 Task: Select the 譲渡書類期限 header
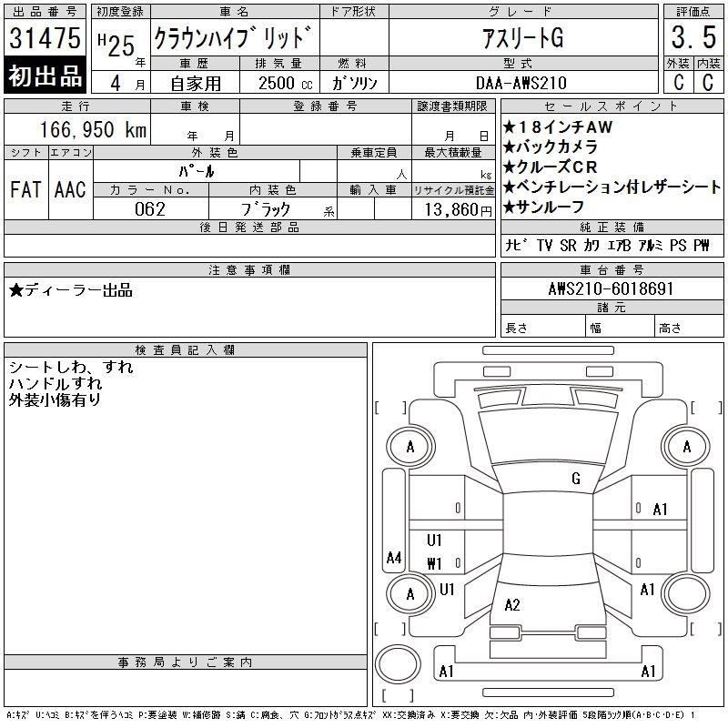click(452, 106)
